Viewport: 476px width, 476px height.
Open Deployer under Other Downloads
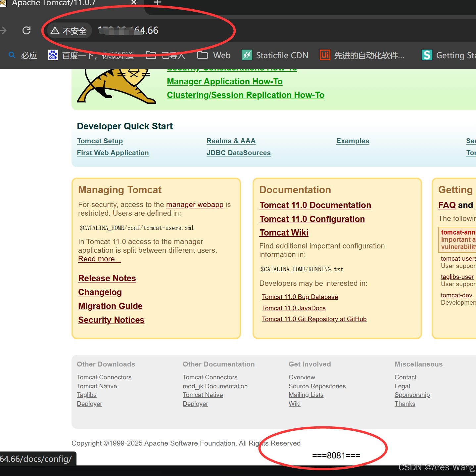(90, 404)
